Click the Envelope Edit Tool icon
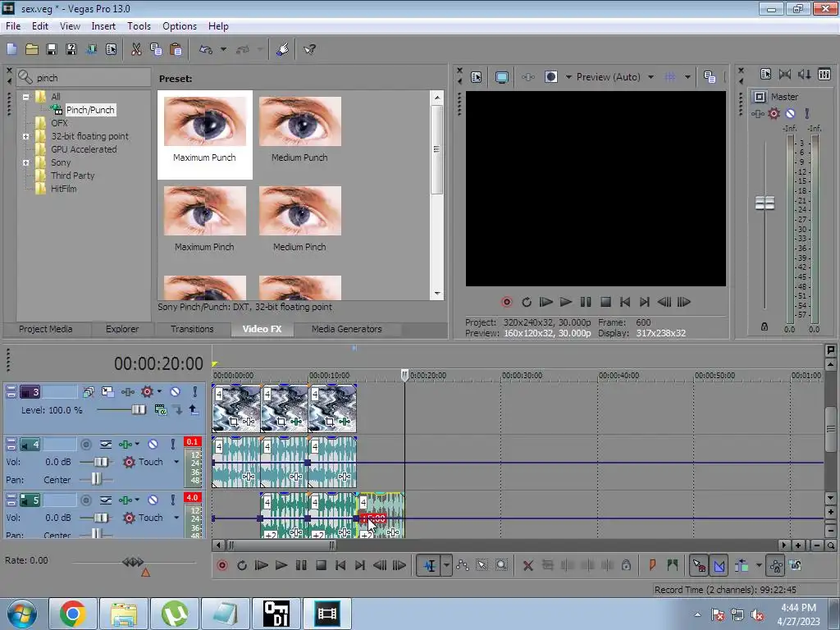Image resolution: width=840 pixels, height=630 pixels. 463,565
